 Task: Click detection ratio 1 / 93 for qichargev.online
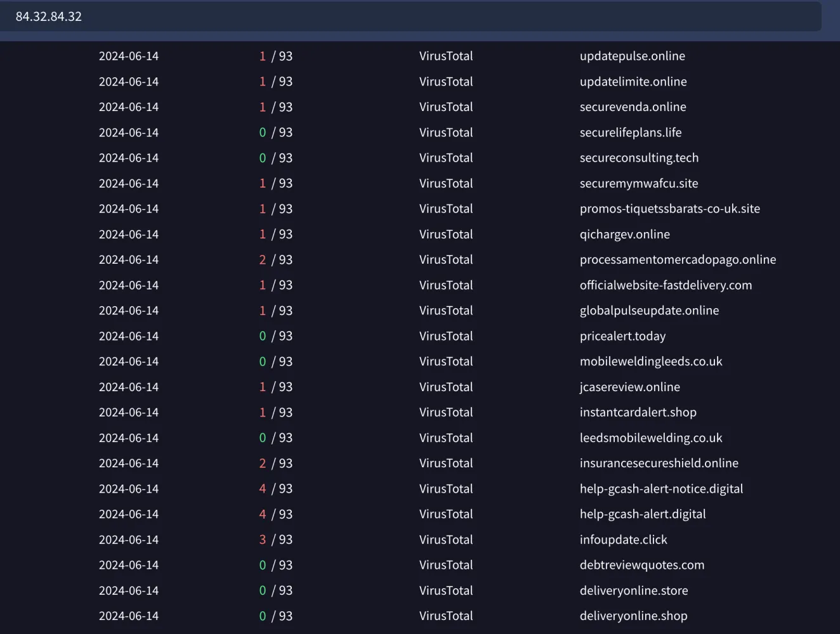pyautogui.click(x=276, y=234)
